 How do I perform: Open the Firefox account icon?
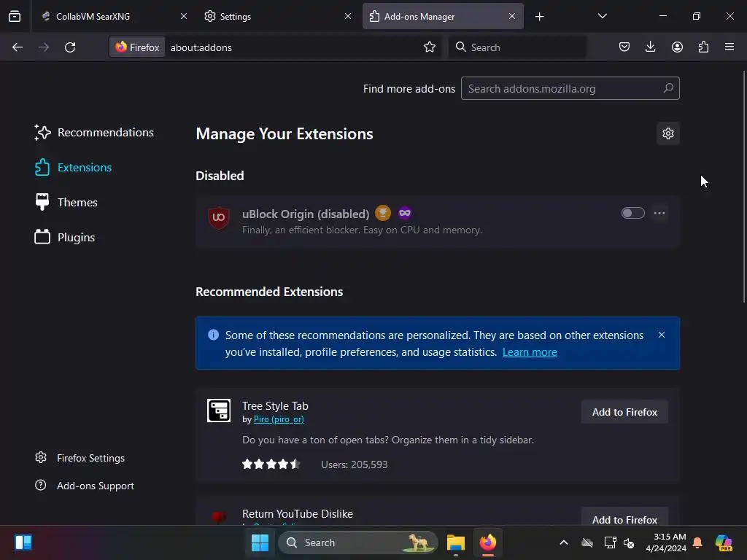677,47
